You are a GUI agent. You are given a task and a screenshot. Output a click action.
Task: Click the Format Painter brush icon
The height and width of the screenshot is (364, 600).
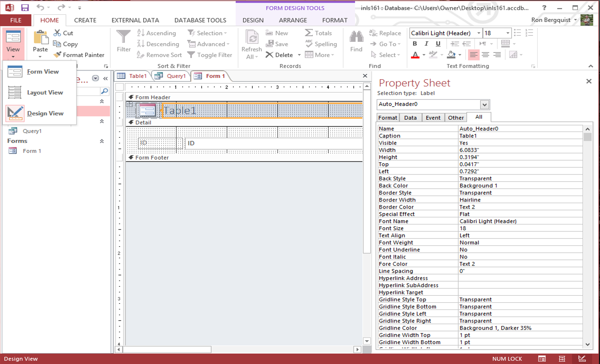coord(57,55)
